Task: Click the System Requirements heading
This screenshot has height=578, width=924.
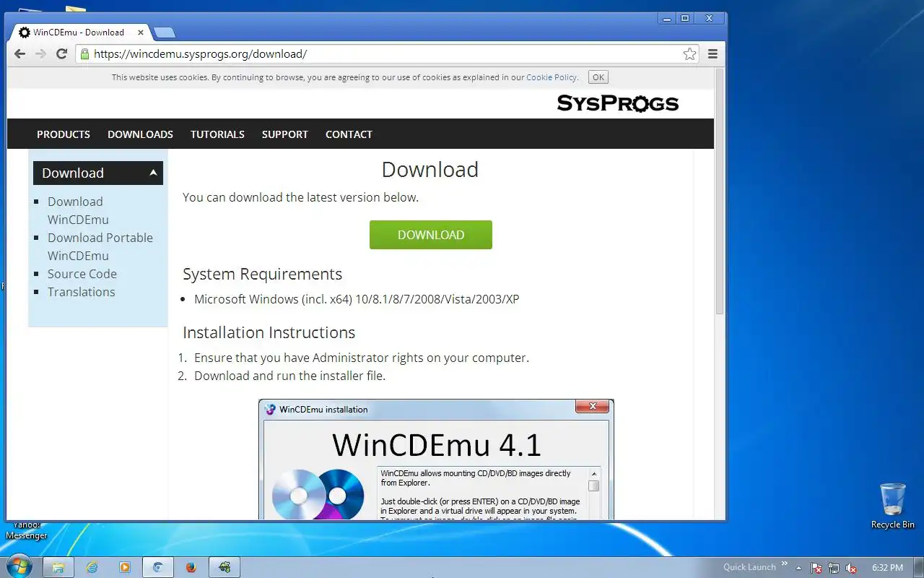Action: click(x=262, y=275)
